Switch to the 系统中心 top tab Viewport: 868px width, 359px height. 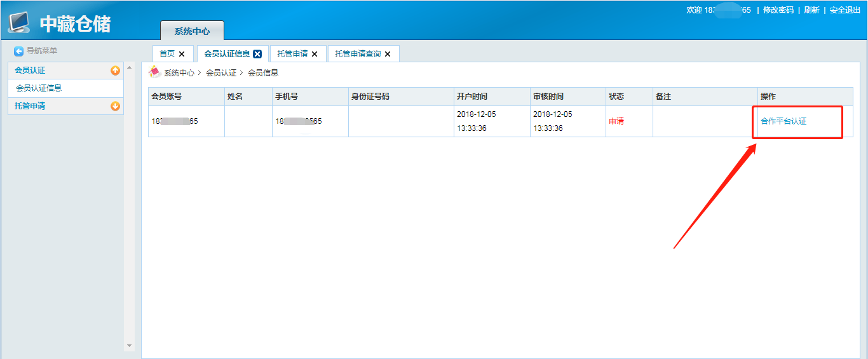[192, 31]
